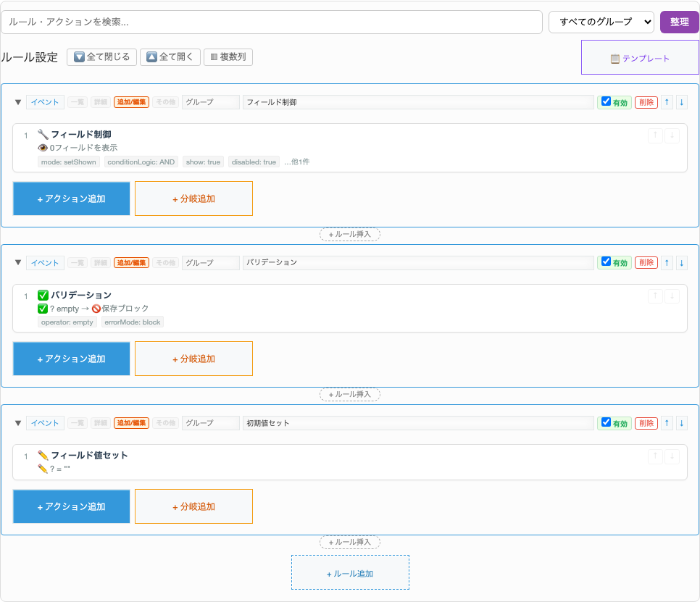Move the フィールド値セット action card up
Screen dimensions: 700x602
pos(655,456)
